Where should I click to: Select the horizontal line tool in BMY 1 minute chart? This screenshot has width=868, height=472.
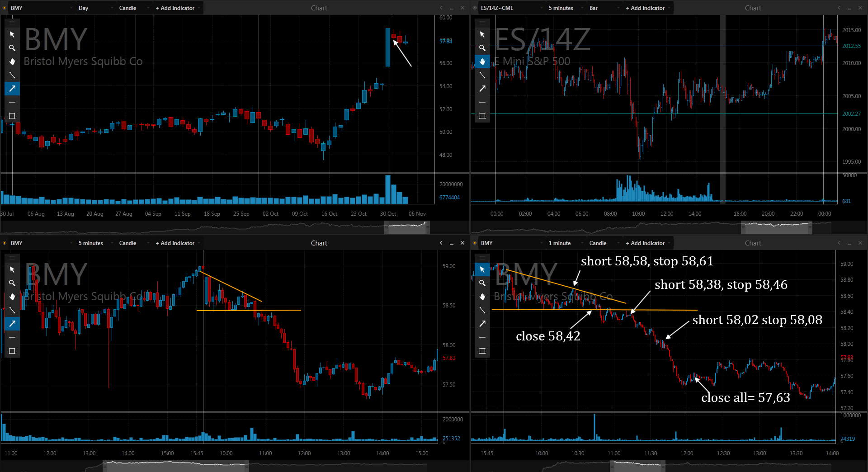[x=482, y=337]
